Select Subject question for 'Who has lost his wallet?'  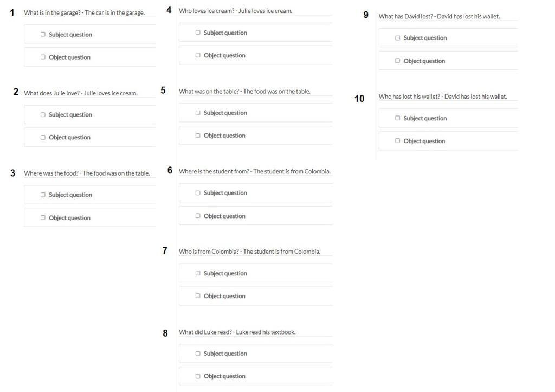coord(397,118)
